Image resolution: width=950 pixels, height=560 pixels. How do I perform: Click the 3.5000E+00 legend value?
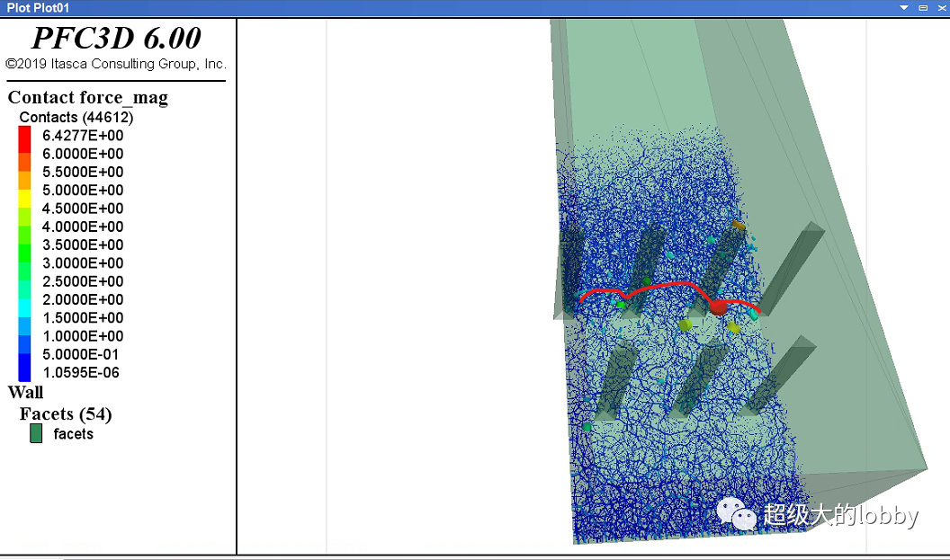coord(83,244)
